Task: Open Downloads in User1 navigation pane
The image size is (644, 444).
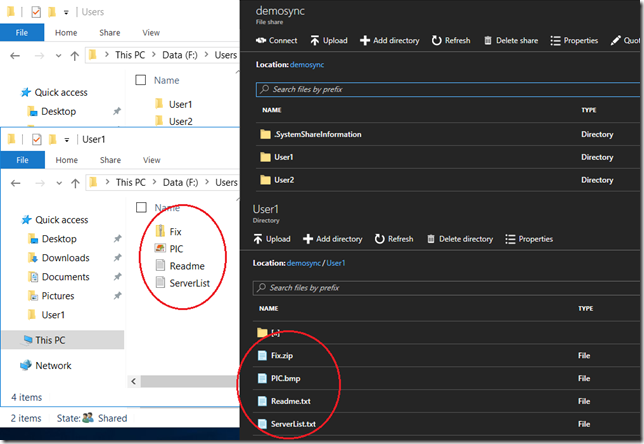Action: pos(58,258)
